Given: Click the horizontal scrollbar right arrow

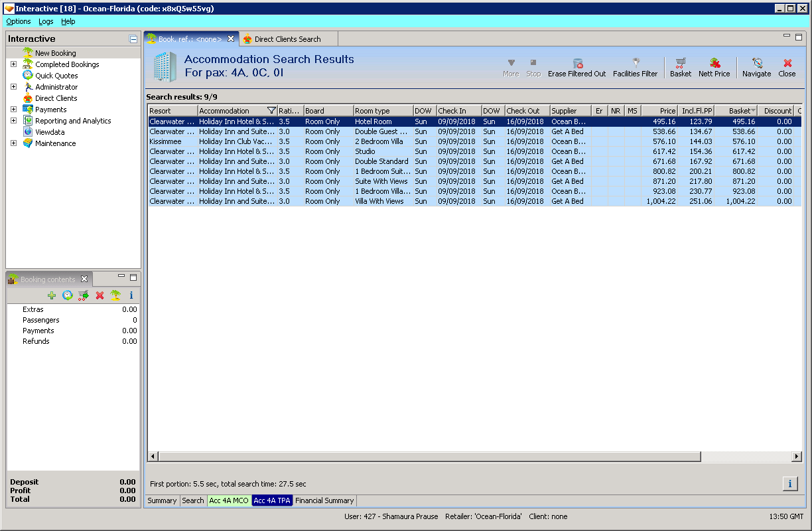Looking at the screenshot, I should (x=797, y=456).
